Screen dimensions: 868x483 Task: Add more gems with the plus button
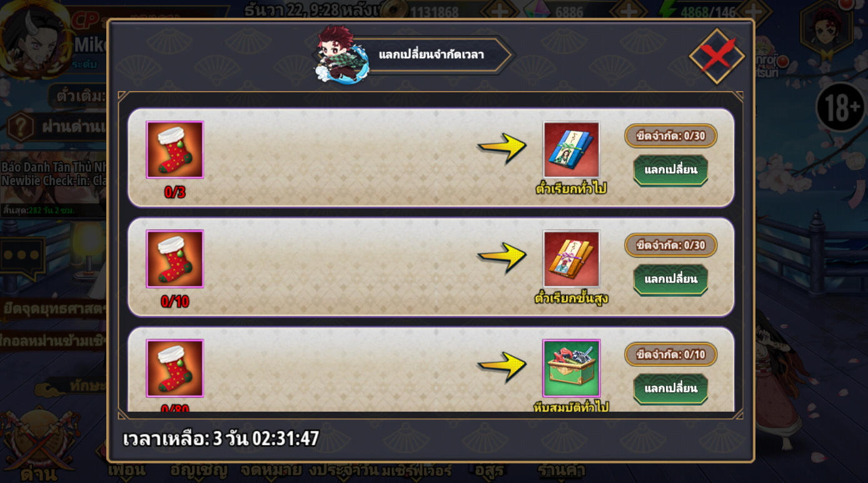point(628,11)
